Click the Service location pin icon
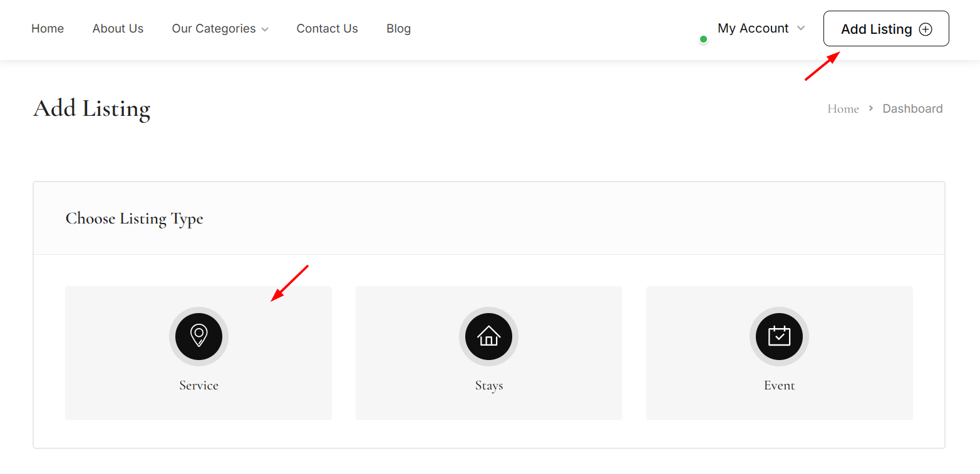This screenshot has height=474, width=980. coord(199,336)
